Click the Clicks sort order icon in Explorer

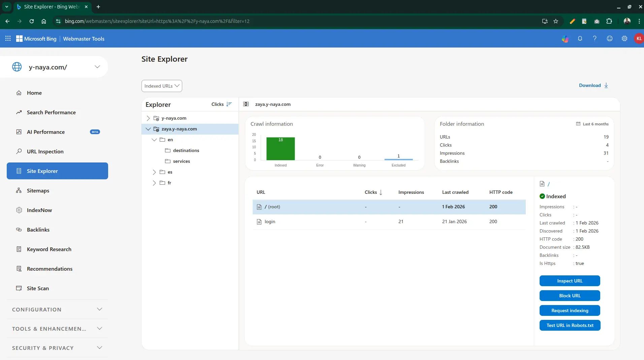(x=229, y=104)
